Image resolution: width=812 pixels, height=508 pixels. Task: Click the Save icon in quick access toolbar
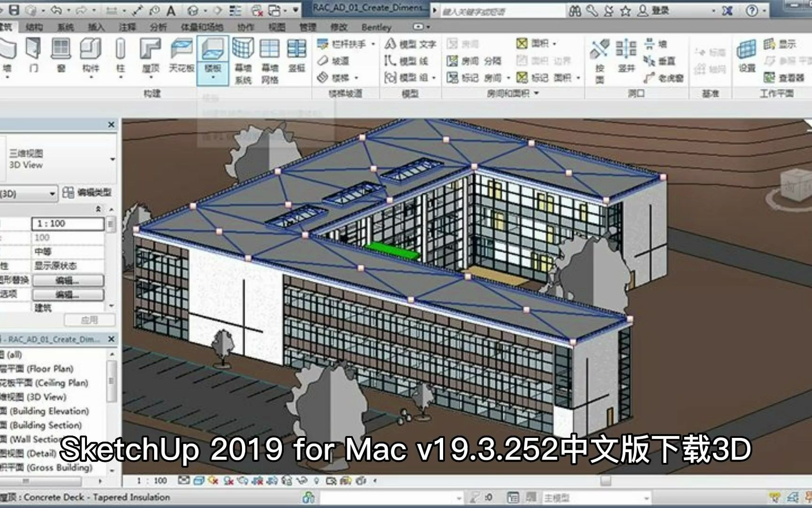14,10
